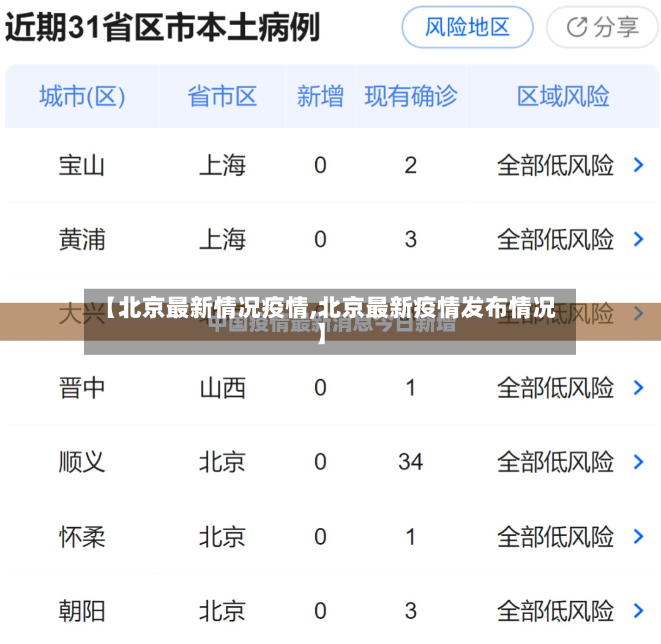The width and height of the screenshot is (661, 644).
Task: Expand the 怀柔 row chevron arrow
Action: tap(638, 536)
